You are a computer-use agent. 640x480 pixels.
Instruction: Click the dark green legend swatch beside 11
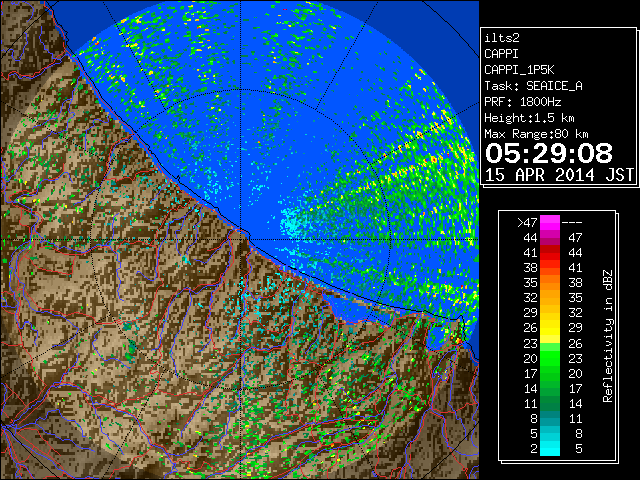coord(550,404)
